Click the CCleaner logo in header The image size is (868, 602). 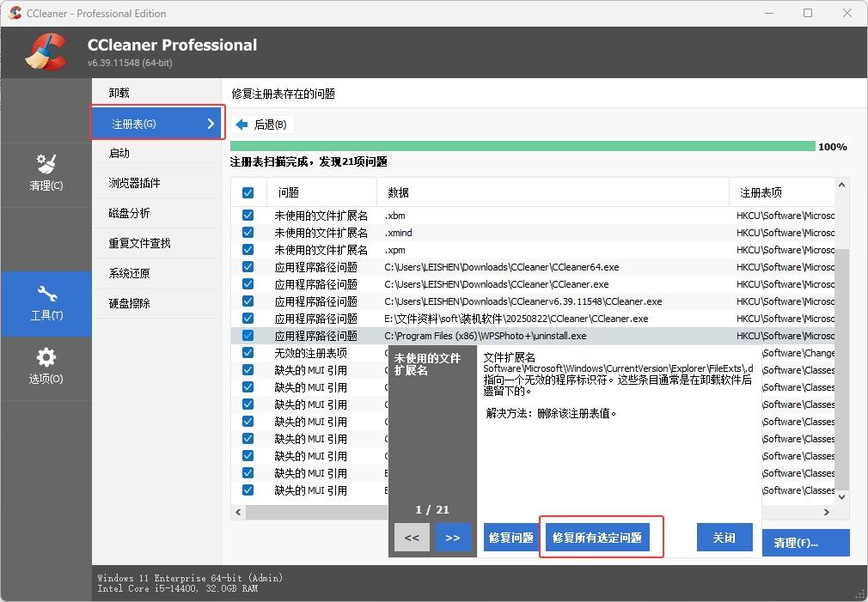click(x=46, y=52)
